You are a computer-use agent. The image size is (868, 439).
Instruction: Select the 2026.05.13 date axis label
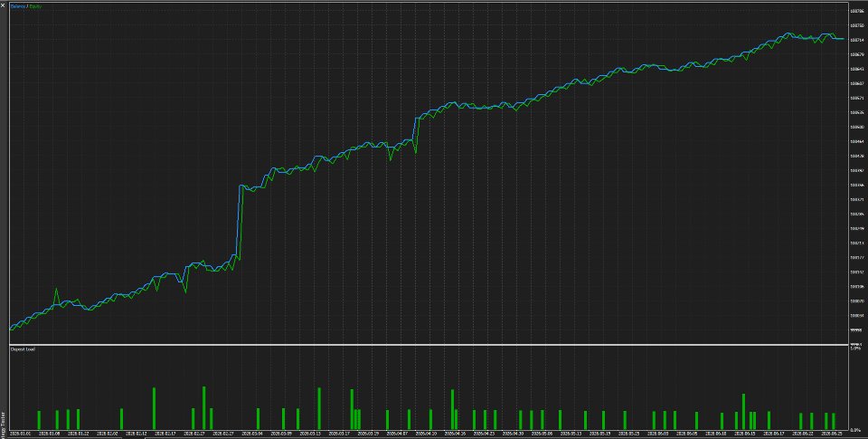[x=571, y=434]
